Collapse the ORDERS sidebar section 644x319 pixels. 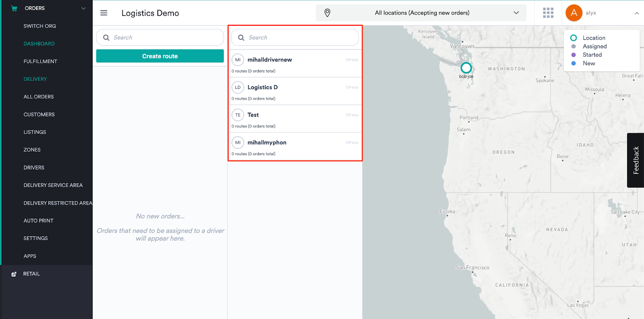(x=83, y=8)
